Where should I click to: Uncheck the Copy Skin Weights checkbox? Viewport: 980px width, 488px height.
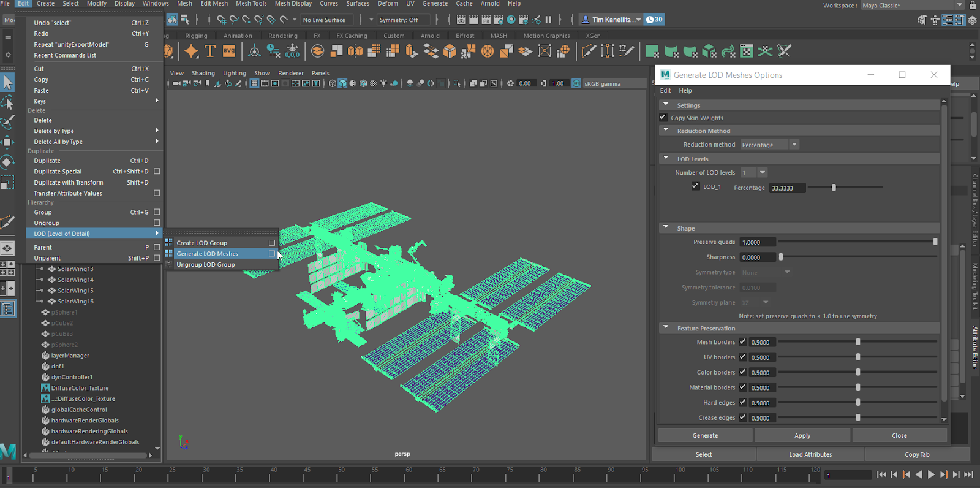pyautogui.click(x=663, y=117)
